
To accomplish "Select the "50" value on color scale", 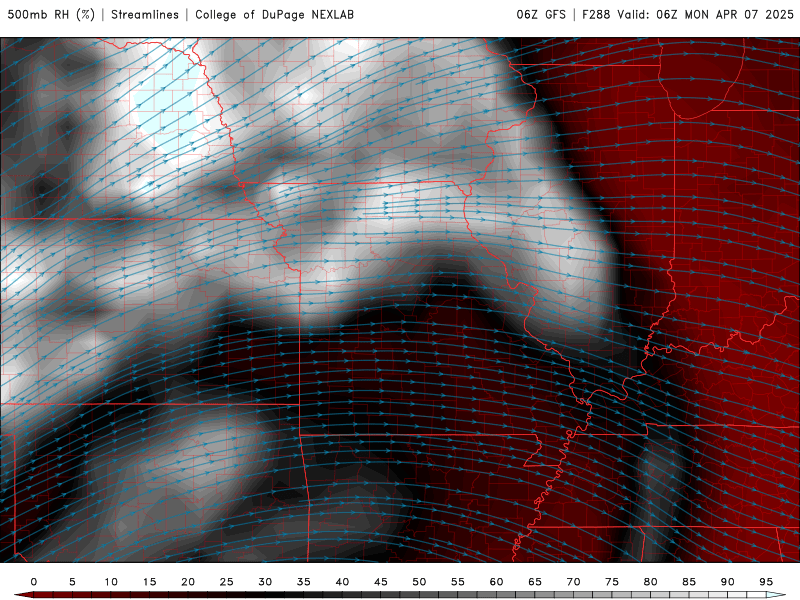I will pyautogui.click(x=419, y=582).
